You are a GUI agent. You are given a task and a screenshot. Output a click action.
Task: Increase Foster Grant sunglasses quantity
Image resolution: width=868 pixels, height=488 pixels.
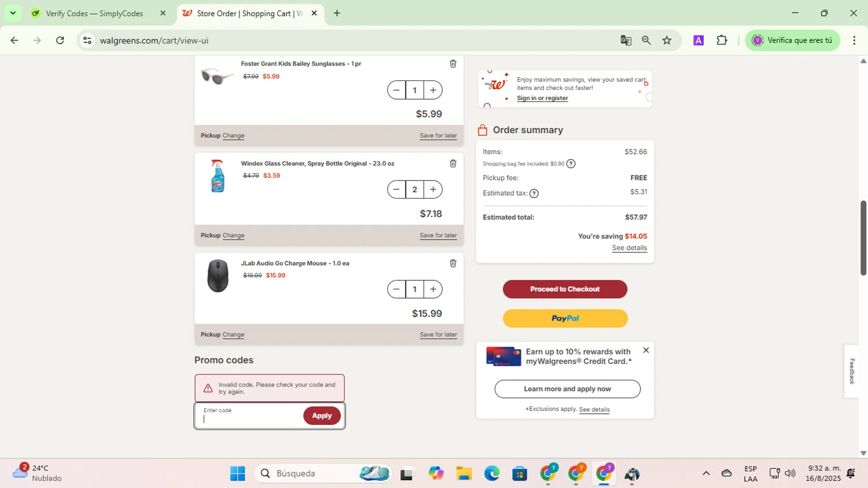tap(433, 90)
